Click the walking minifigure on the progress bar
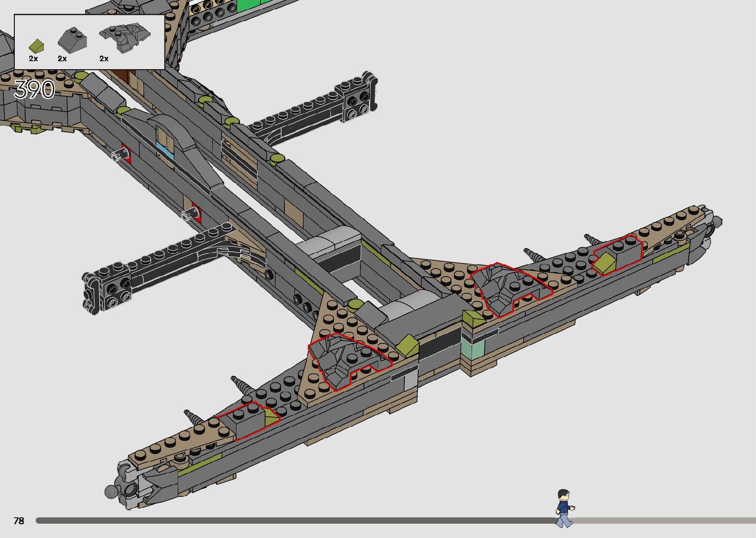Image resolution: width=756 pixels, height=538 pixels. 563,508
